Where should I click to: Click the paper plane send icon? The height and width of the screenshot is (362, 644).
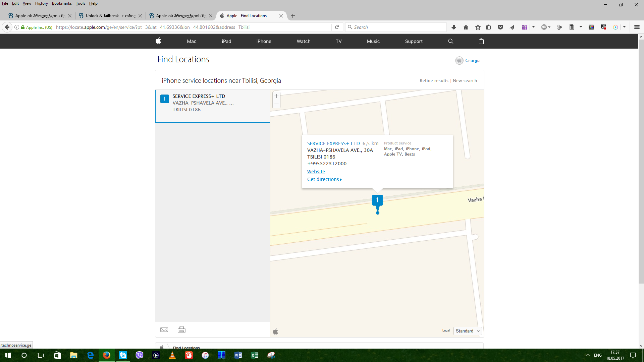click(x=512, y=27)
